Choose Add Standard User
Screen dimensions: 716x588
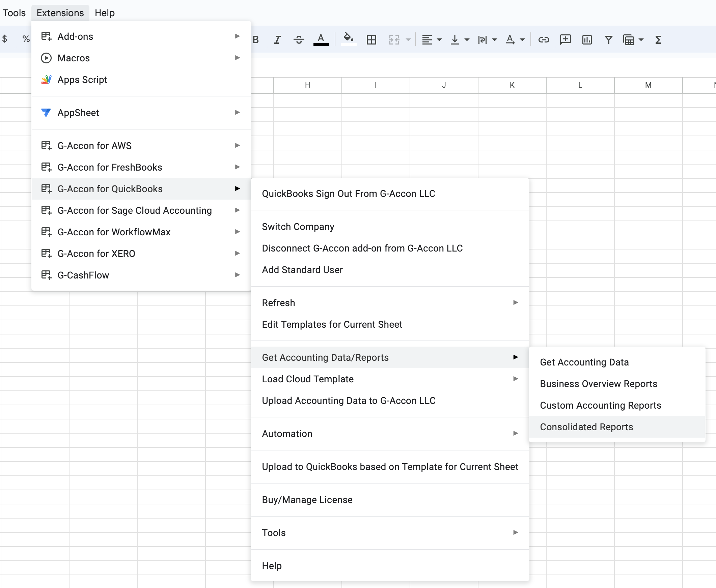390,270
